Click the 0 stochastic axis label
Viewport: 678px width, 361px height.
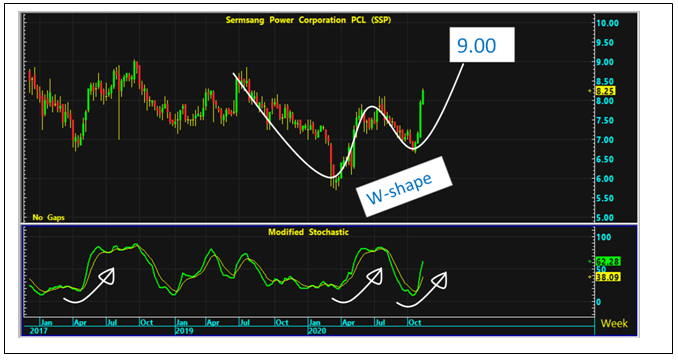coord(598,302)
